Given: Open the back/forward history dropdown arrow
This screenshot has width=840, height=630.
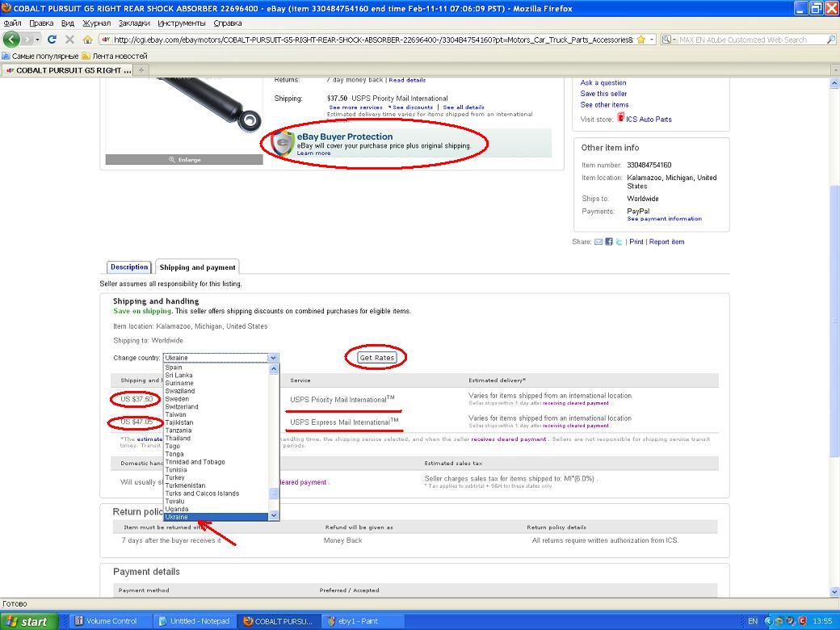Looking at the screenshot, I should tap(37, 40).
